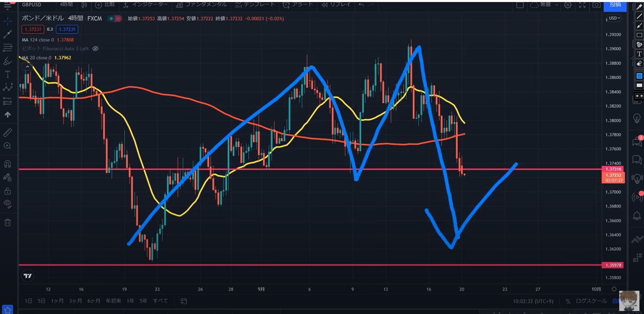Image resolution: width=644 pixels, height=314 pixels.
Task: Show hidden Pivot Fibonacci indicator via eye icon
Action: click(x=96, y=49)
